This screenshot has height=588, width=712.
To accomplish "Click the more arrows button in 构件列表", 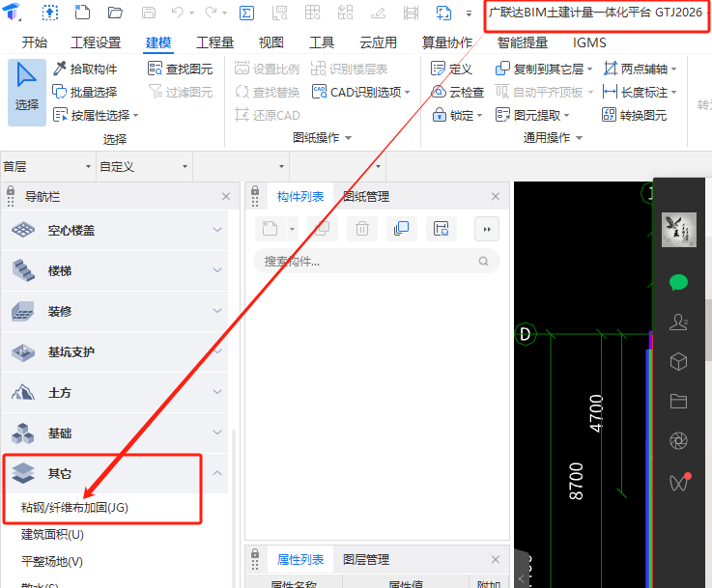I will pyautogui.click(x=487, y=229).
